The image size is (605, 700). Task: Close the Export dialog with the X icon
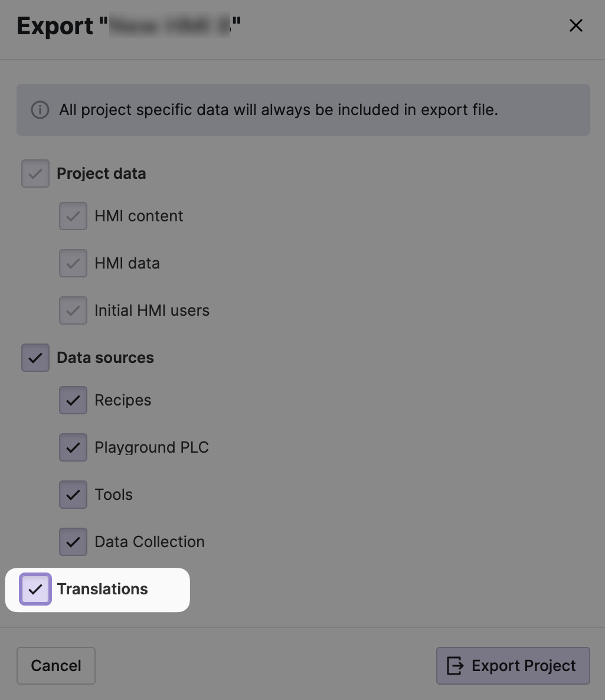pyautogui.click(x=575, y=25)
